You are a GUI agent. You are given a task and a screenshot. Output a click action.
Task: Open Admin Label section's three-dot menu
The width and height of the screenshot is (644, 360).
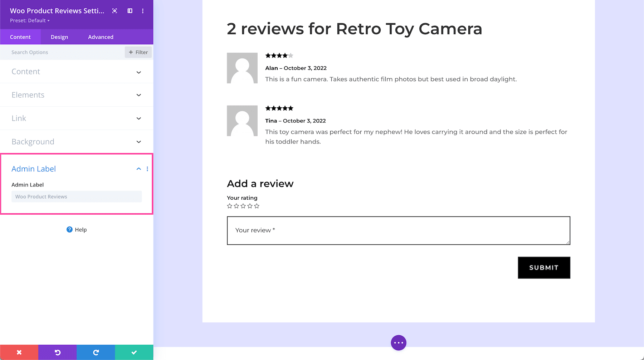point(147,169)
